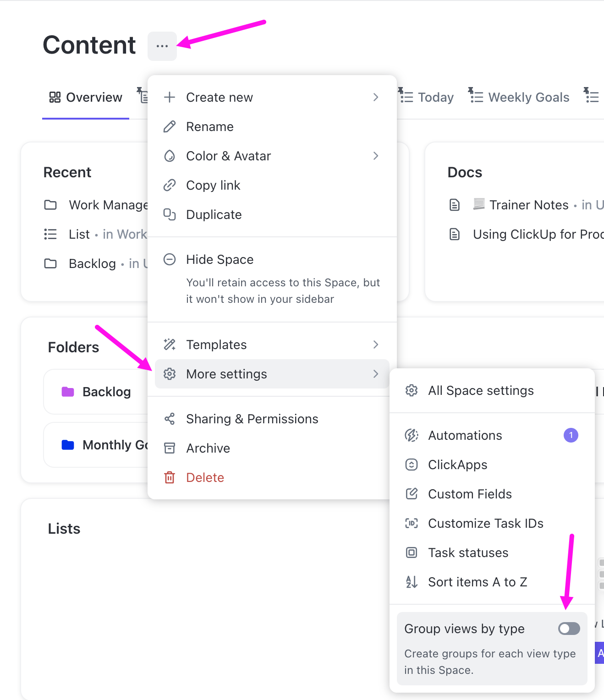This screenshot has height=700, width=604.
Task: Open Automations via the lightning icon
Action: pos(412,435)
